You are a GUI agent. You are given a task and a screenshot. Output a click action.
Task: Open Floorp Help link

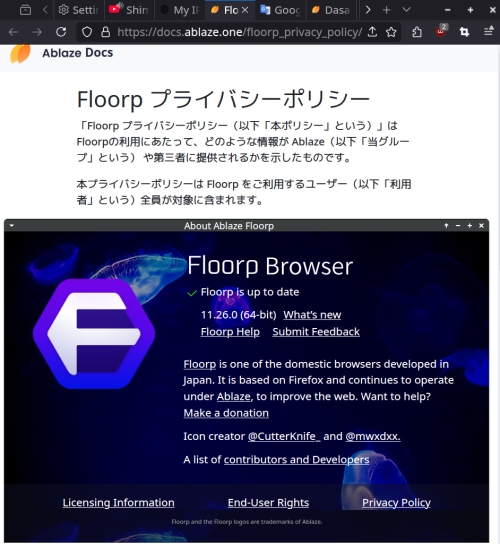pyautogui.click(x=230, y=332)
